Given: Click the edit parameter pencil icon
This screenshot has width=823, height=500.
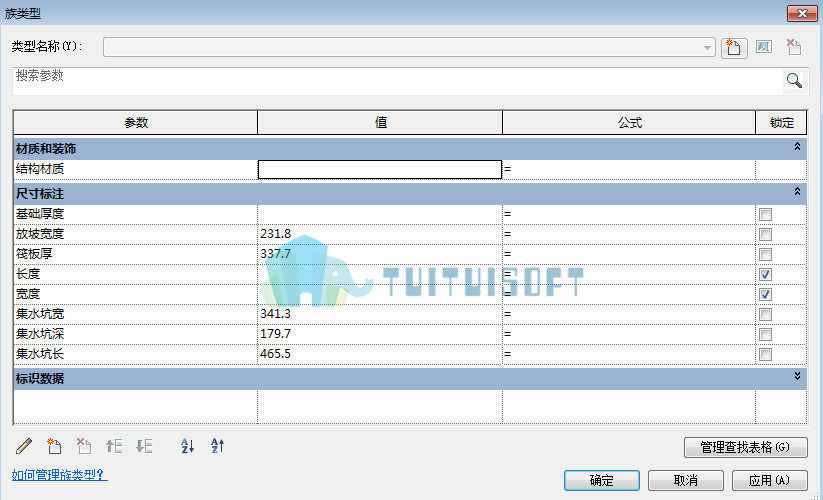Looking at the screenshot, I should (x=24, y=446).
